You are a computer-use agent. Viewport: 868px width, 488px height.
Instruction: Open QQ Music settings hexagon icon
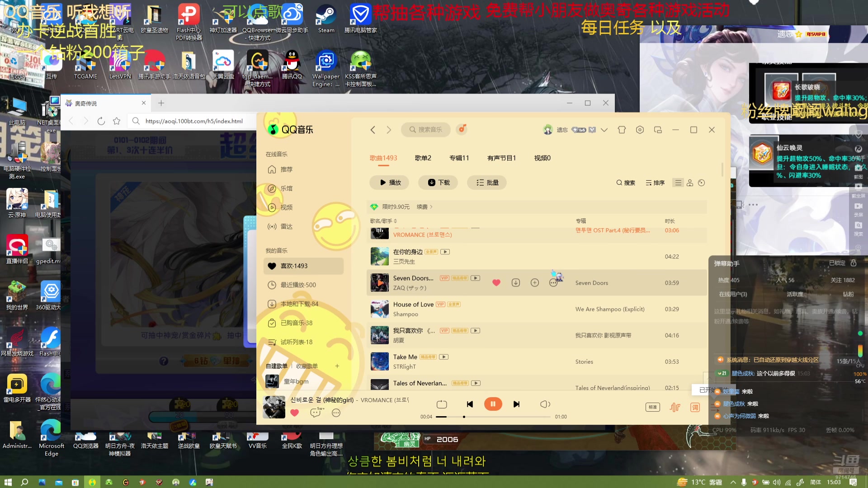[x=640, y=130]
